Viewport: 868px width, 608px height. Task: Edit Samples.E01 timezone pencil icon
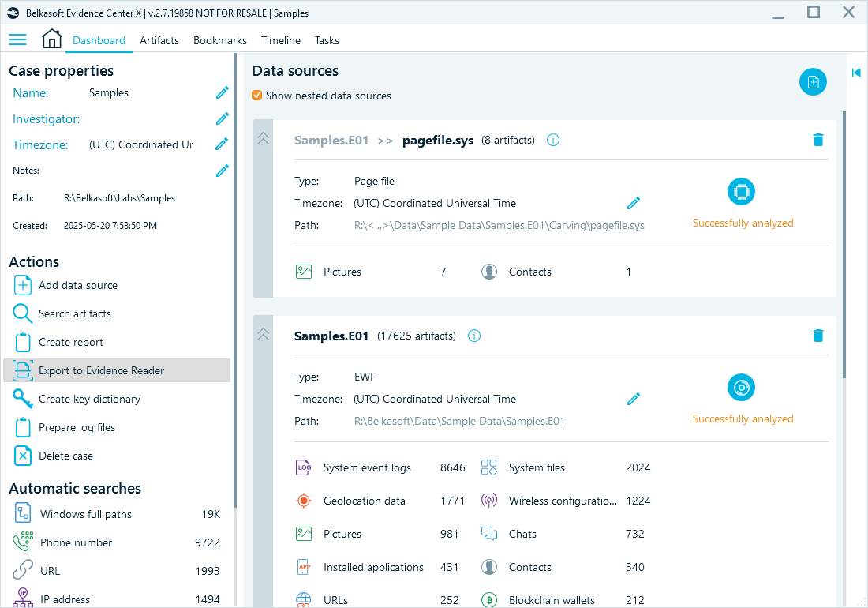[634, 399]
